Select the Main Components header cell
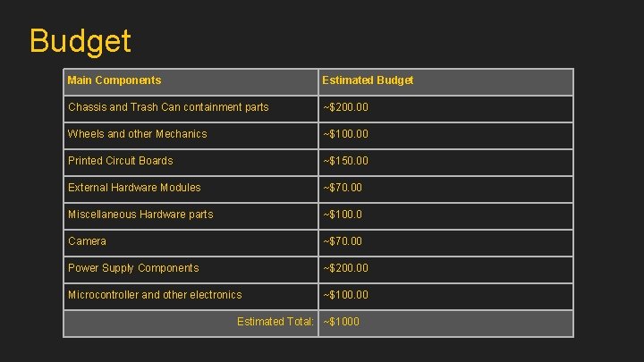 pos(114,80)
